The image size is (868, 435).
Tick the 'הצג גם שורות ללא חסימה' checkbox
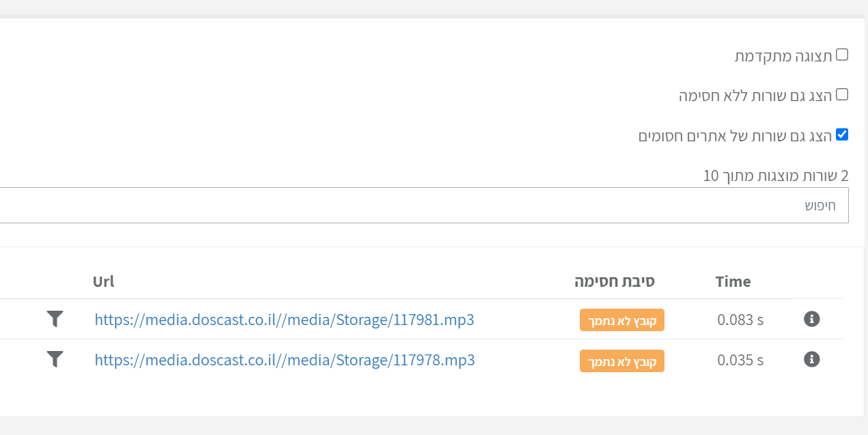(x=842, y=94)
